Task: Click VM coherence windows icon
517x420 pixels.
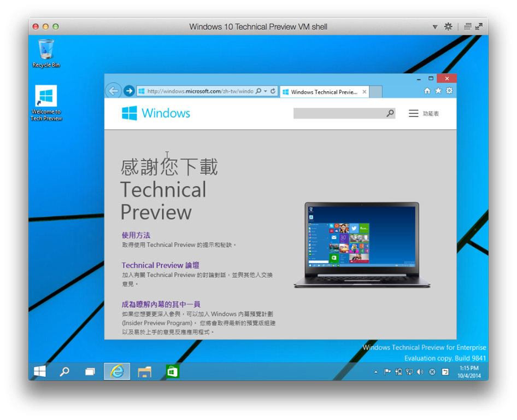Action: click(468, 26)
